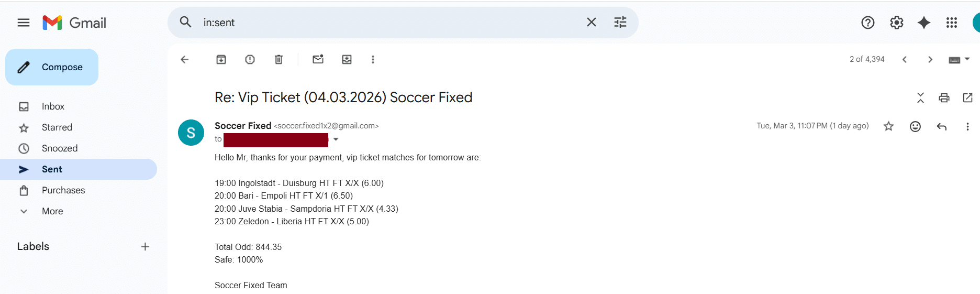Star this message from Soccer Fixed
The image size is (980, 294).
click(888, 126)
